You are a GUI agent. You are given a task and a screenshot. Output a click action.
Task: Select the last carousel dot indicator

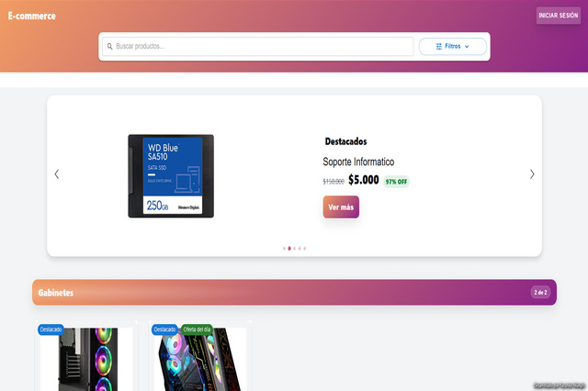[x=304, y=249]
